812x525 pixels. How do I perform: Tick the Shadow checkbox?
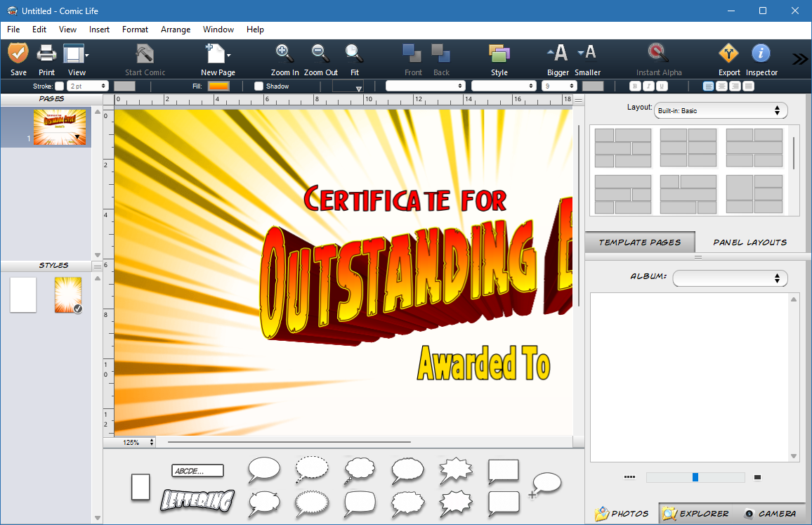pyautogui.click(x=259, y=86)
